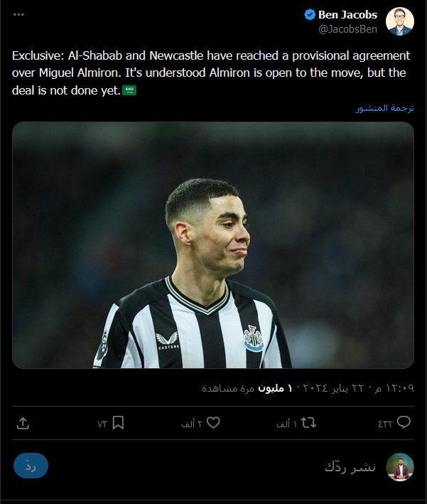
Task: Open the @JacobsBen handle link
Action: click(x=347, y=29)
